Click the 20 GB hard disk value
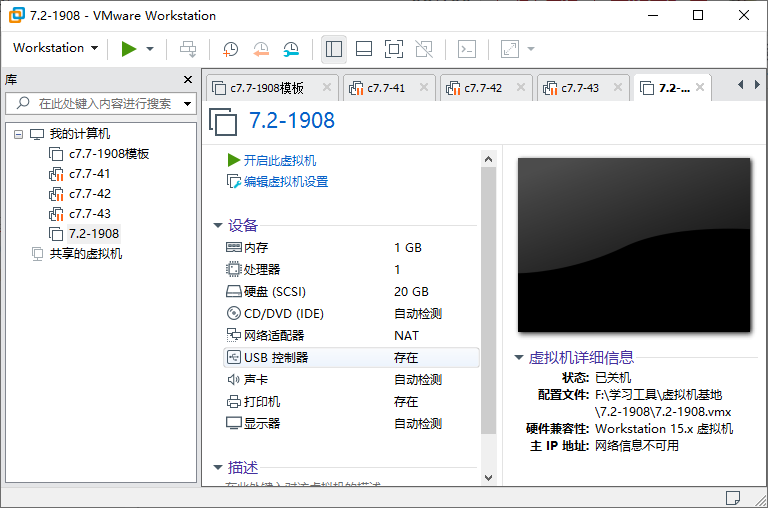The height and width of the screenshot is (508, 768). 411,291
